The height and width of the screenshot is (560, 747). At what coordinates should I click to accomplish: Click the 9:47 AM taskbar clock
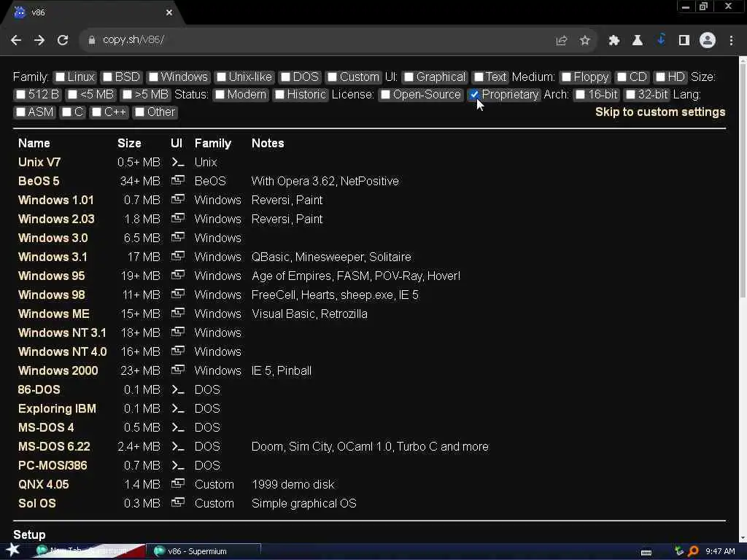(720, 551)
